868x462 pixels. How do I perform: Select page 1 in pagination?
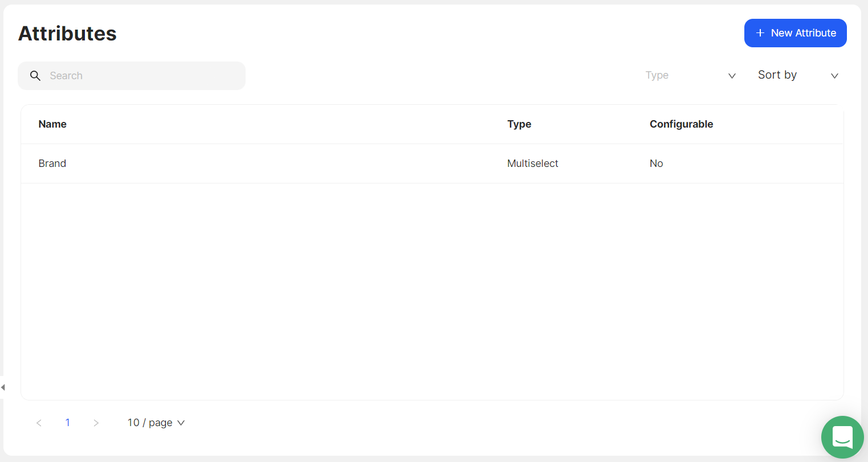pos(67,423)
